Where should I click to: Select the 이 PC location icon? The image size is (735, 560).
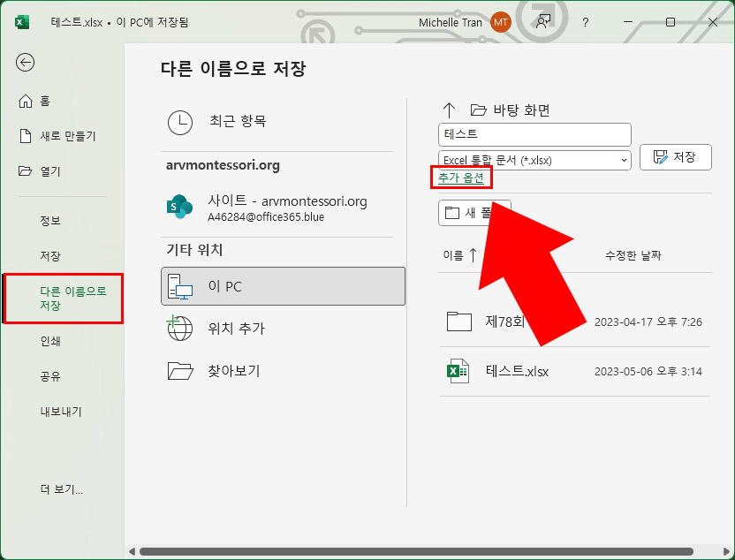click(x=179, y=285)
